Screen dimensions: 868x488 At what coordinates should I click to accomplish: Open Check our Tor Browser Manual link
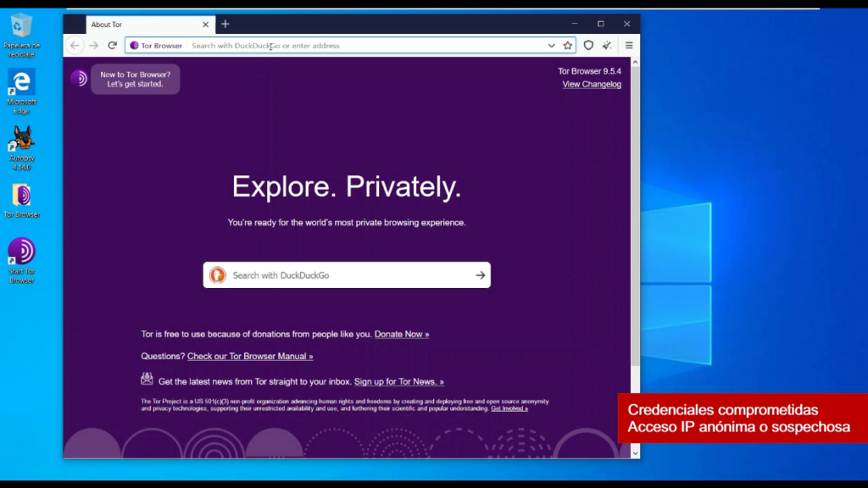click(250, 357)
